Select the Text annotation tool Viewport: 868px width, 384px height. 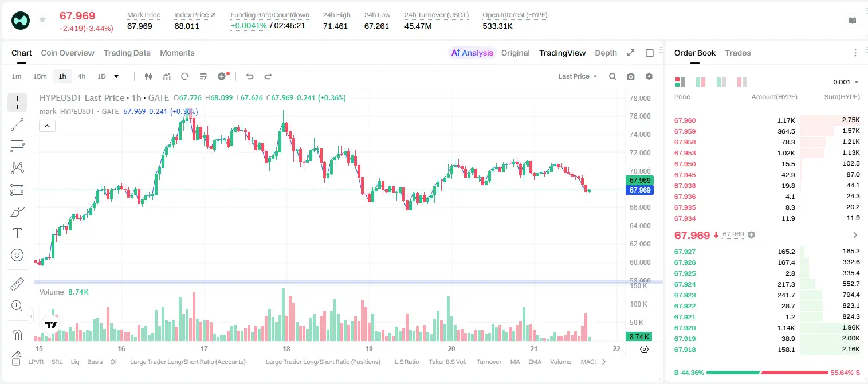pyautogui.click(x=17, y=233)
